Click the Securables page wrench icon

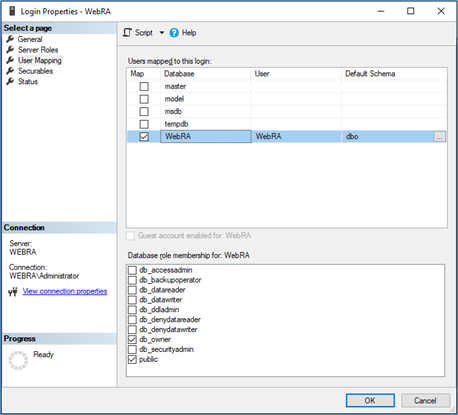click(x=10, y=71)
